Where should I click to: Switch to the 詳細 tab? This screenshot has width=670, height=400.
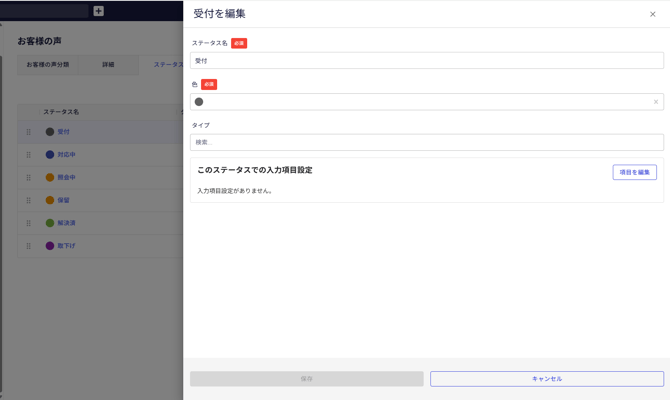tap(108, 65)
